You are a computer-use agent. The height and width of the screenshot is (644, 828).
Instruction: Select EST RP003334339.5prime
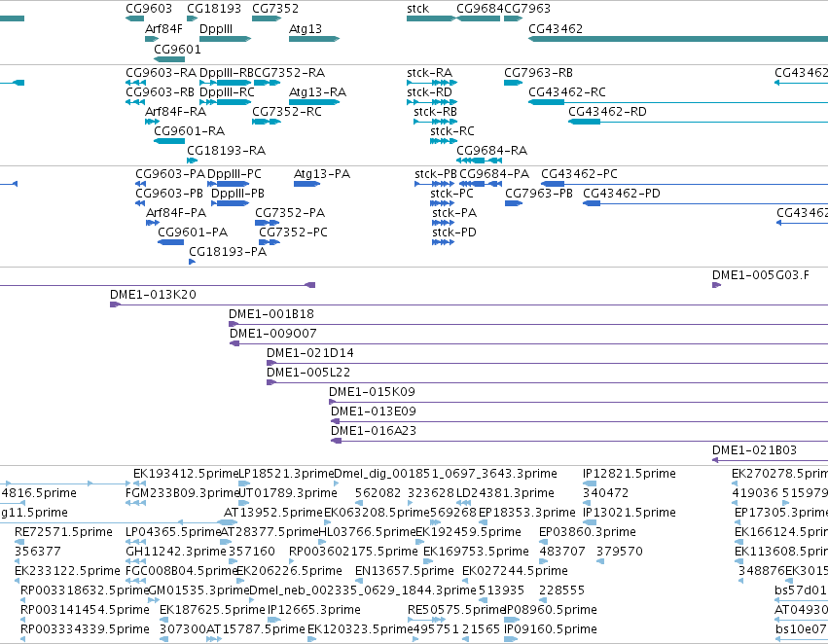tap(23, 639)
